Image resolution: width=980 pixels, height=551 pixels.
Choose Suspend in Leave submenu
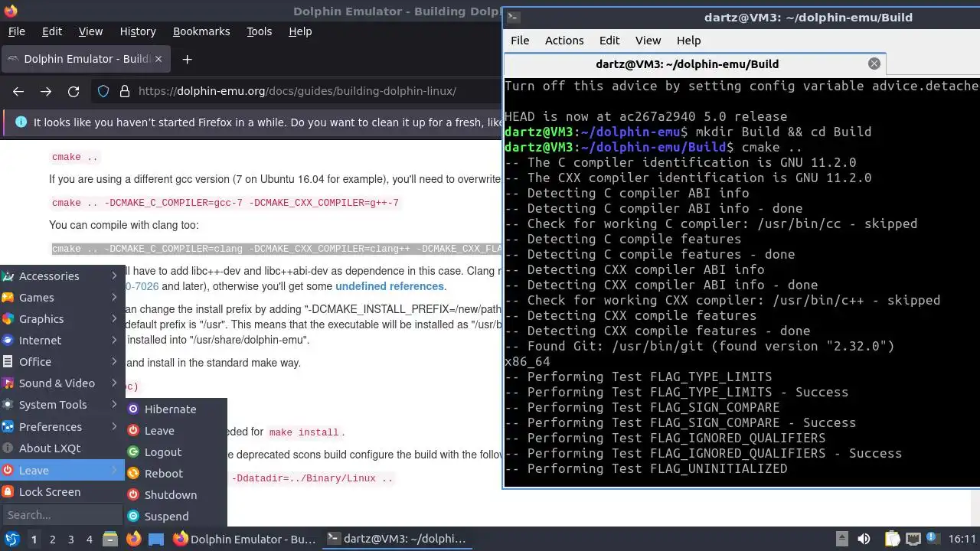pos(176,517)
